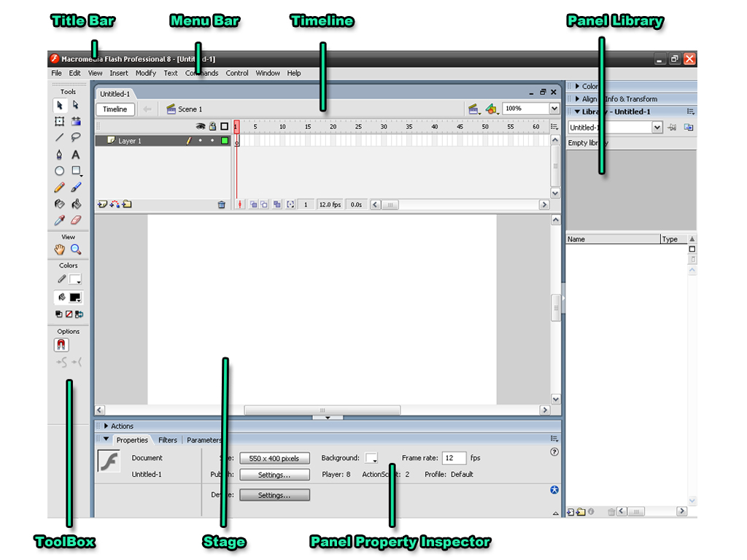Click the Black and White colors icon
The image size is (747, 560).
pos(58,314)
